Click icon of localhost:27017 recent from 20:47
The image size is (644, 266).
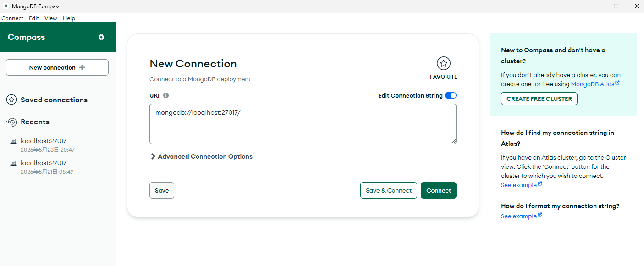(x=13, y=141)
